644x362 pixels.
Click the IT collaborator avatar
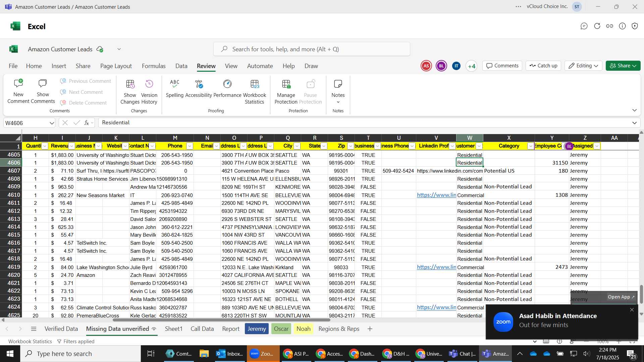(456, 66)
